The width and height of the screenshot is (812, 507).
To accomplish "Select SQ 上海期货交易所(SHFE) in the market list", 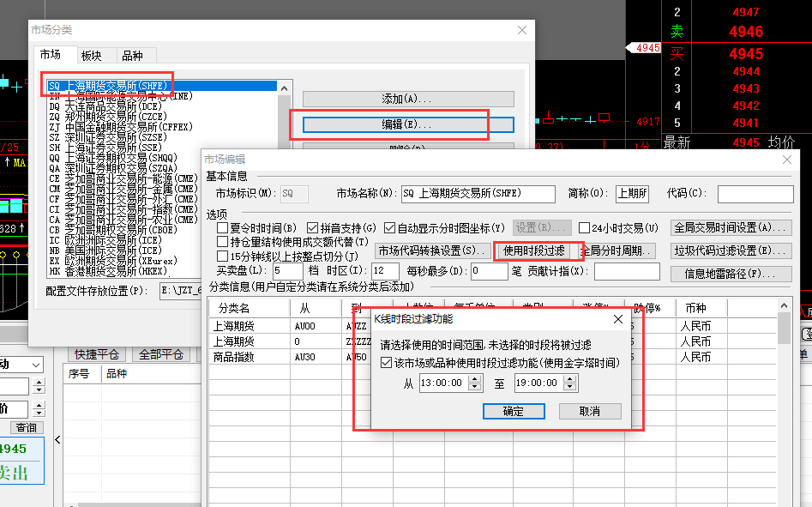I will click(162, 86).
